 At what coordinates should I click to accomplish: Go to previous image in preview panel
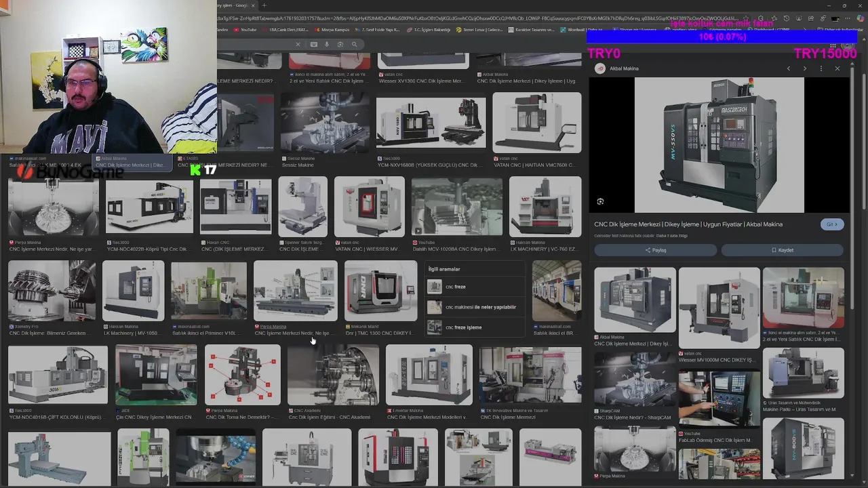point(788,68)
